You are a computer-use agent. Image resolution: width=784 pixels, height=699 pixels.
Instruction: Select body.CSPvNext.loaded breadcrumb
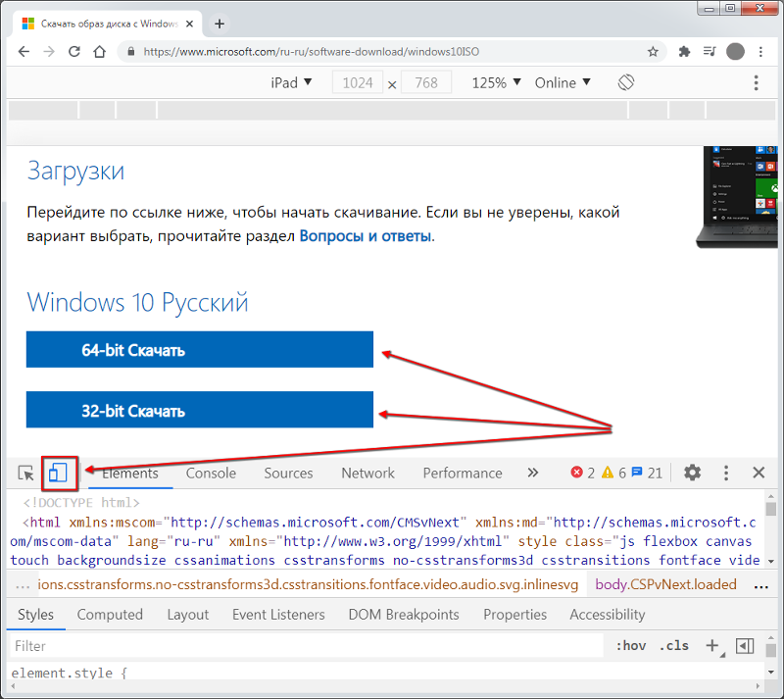click(665, 585)
